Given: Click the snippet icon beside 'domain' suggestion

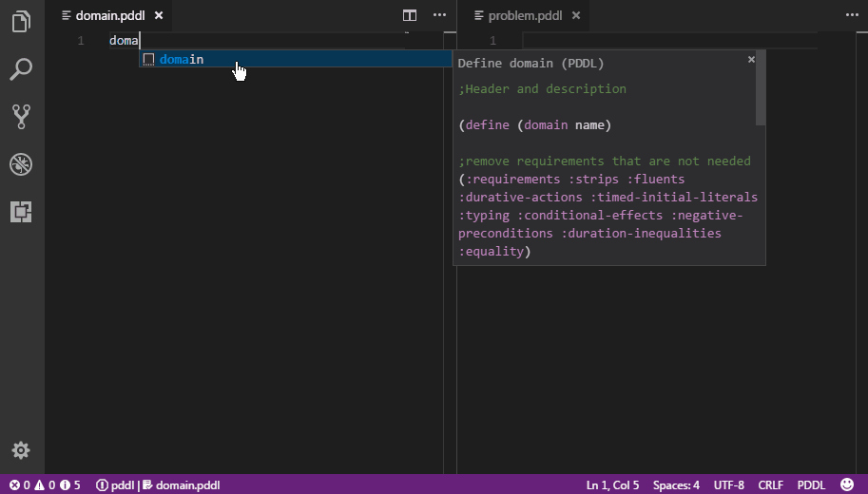Looking at the screenshot, I should click(x=148, y=59).
